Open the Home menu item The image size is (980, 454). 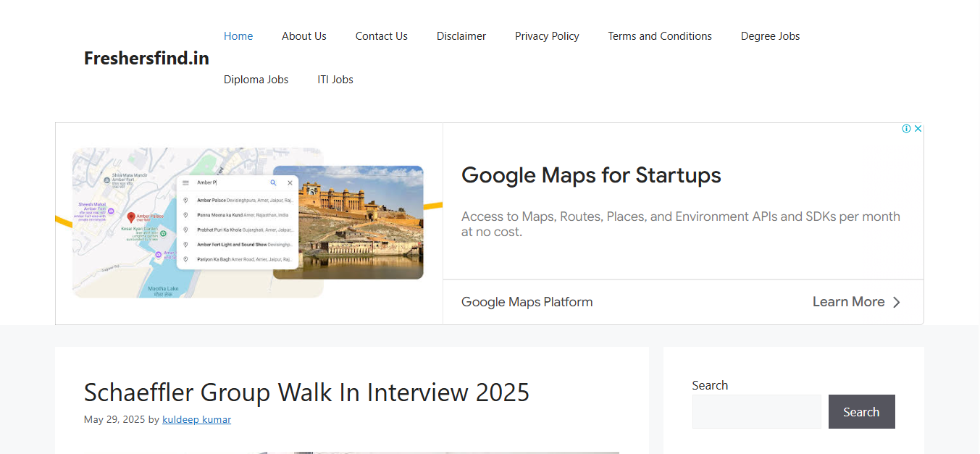point(238,36)
